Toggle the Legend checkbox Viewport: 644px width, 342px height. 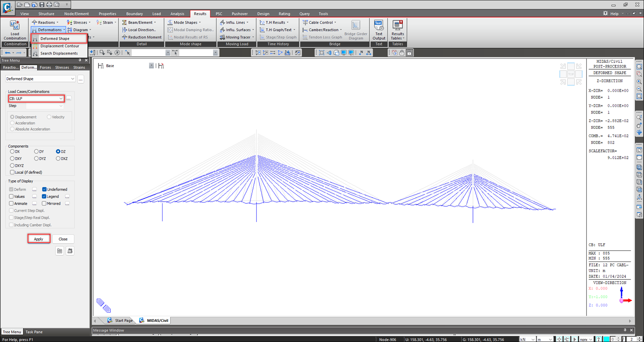[x=44, y=197]
